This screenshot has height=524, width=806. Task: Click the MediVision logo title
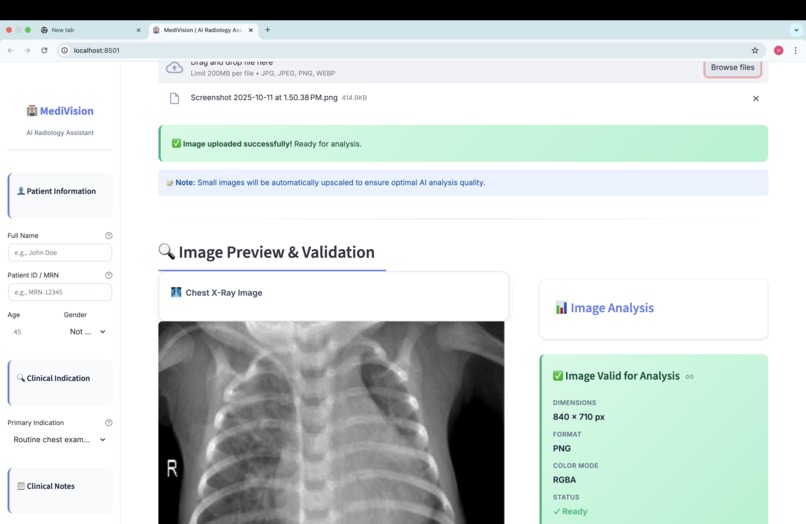[60, 111]
